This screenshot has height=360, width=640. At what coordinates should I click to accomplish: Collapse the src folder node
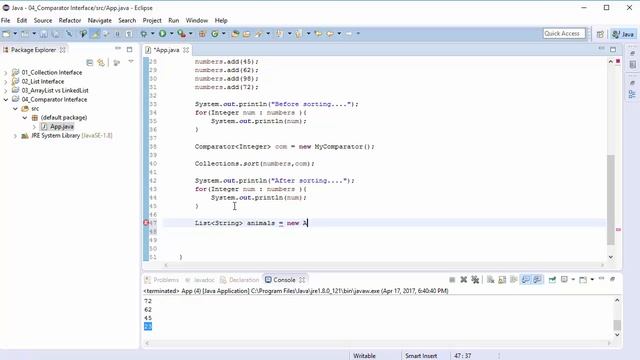click(15, 109)
